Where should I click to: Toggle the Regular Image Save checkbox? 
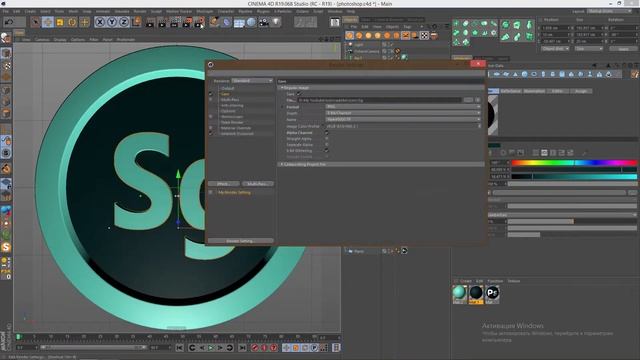299,94
